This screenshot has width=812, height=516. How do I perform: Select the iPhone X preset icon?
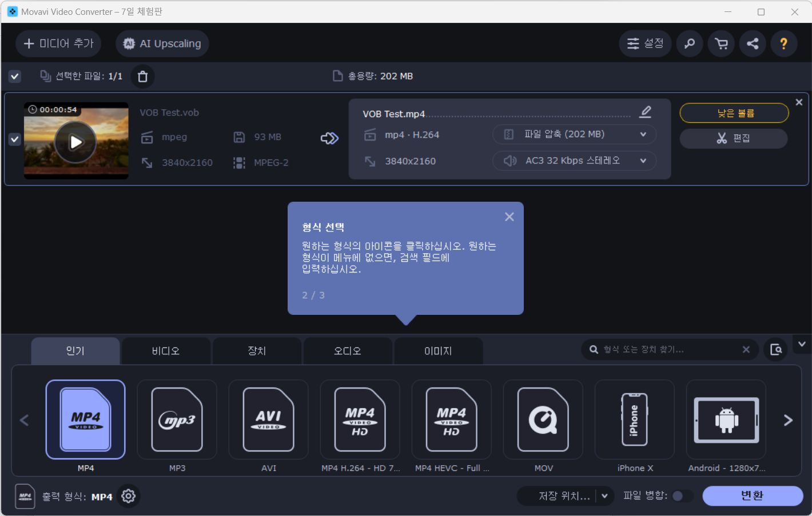click(x=635, y=420)
